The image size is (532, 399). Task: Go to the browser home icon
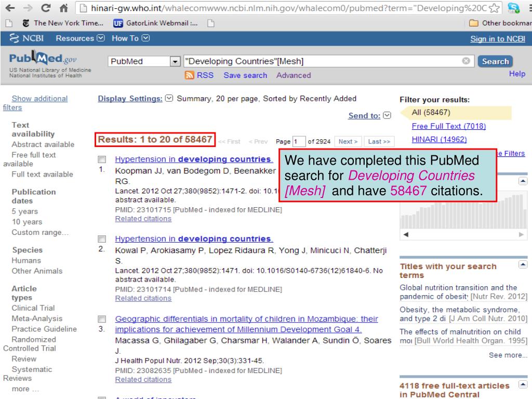click(x=63, y=8)
